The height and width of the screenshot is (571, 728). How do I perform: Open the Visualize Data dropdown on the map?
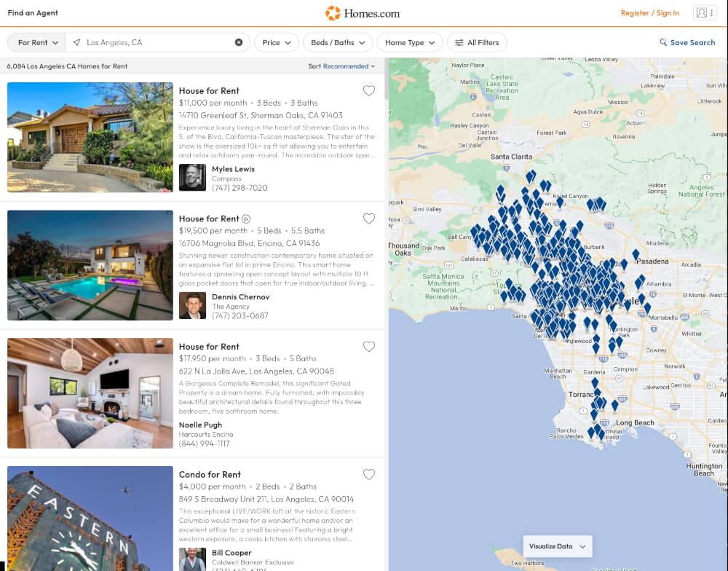coord(557,546)
